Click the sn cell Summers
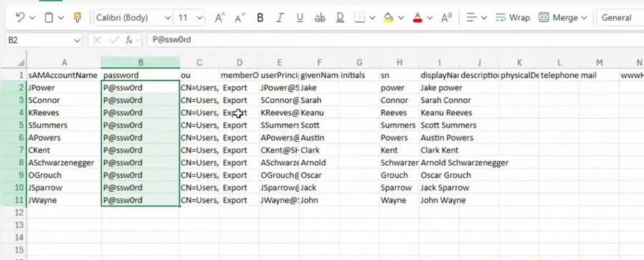Image resolution: width=644 pixels, height=260 pixels. tap(399, 125)
